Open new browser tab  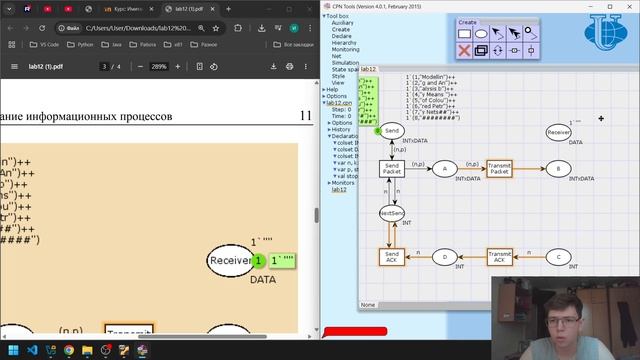[228, 9]
